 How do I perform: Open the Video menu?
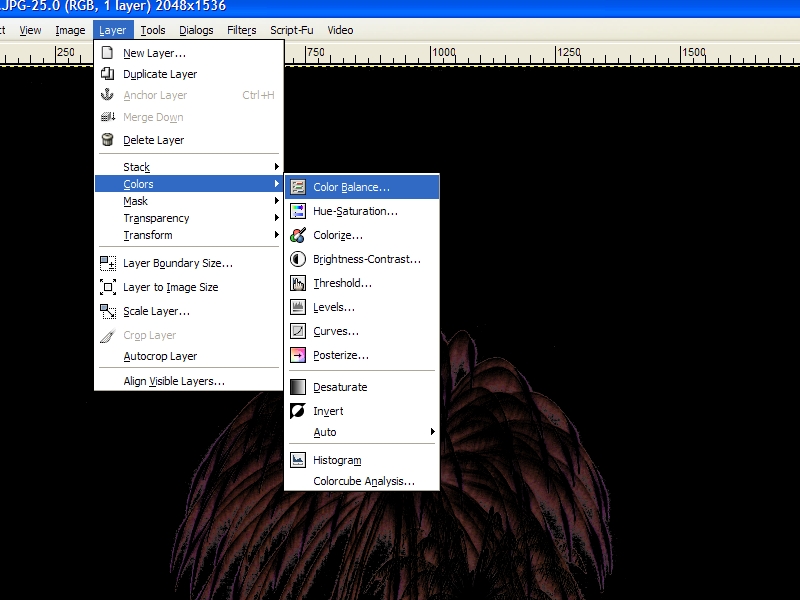click(x=340, y=30)
